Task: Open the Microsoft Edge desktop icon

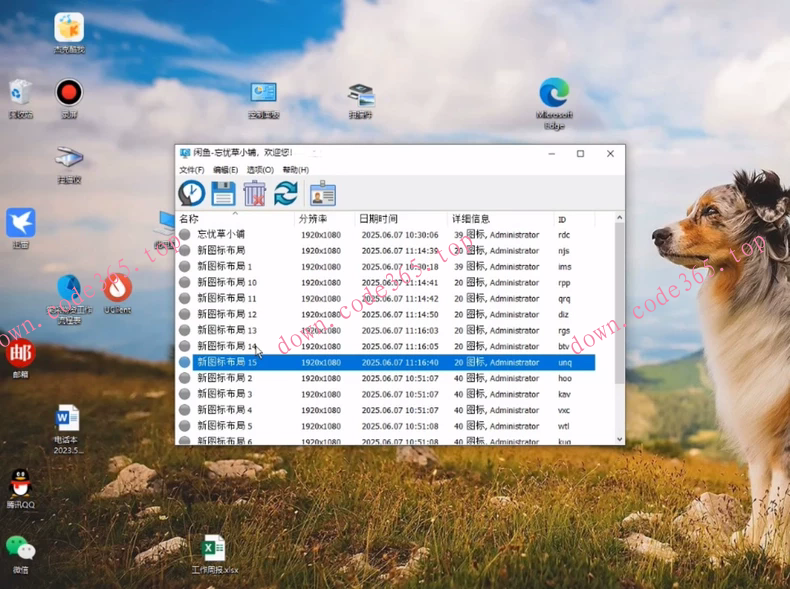Action: (x=554, y=103)
